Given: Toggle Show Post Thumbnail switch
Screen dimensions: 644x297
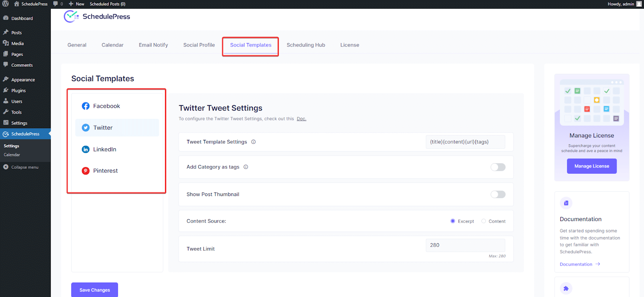Looking at the screenshot, I should pos(498,195).
